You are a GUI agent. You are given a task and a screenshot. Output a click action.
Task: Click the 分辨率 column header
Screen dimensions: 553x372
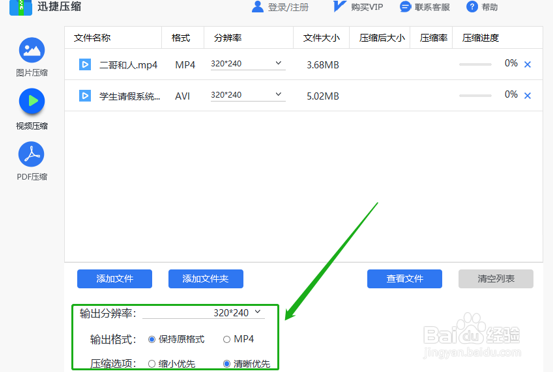coord(228,38)
